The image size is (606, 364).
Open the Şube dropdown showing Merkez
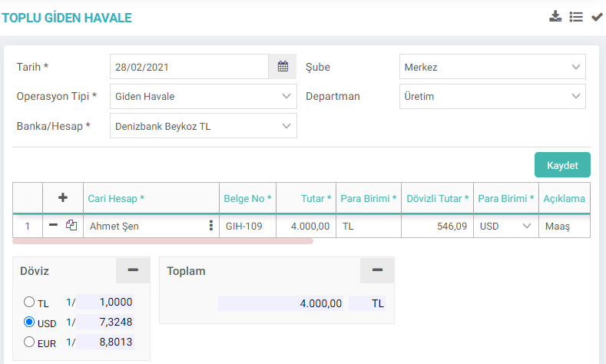pyautogui.click(x=492, y=67)
